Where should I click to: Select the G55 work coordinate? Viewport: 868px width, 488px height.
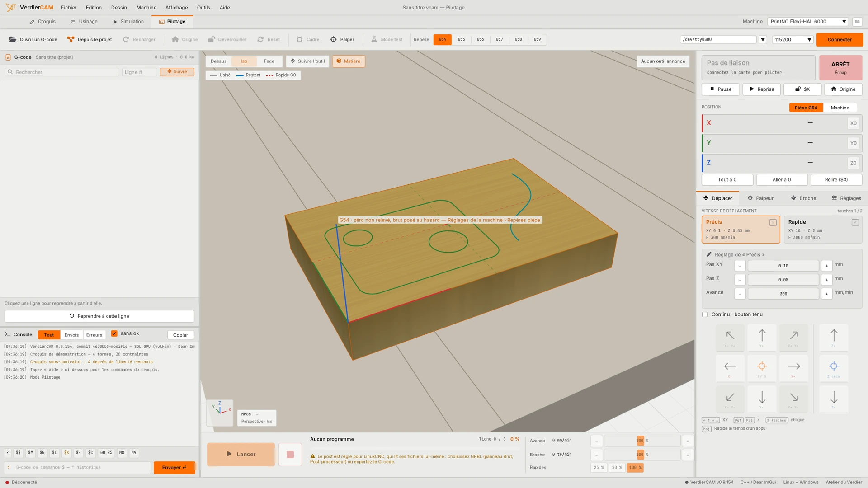point(461,39)
